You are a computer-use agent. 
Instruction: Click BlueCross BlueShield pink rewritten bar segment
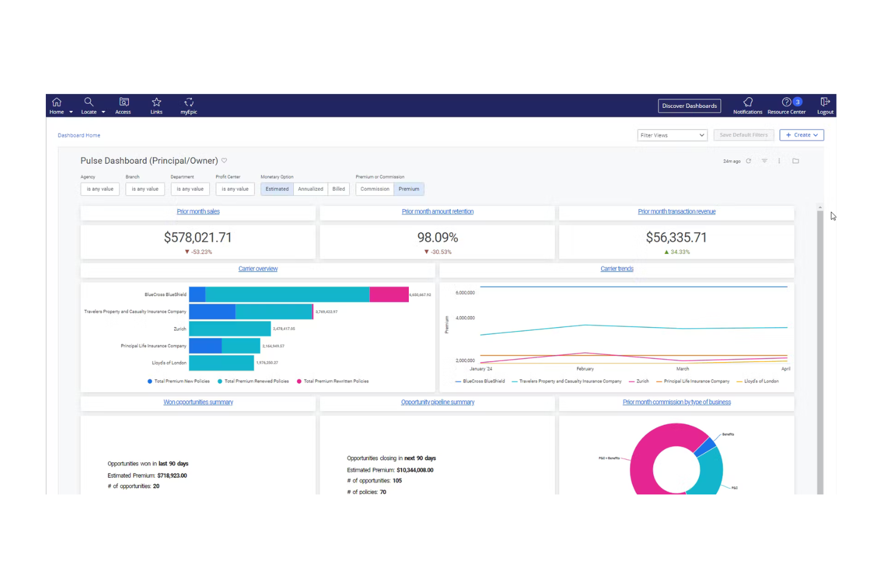pyautogui.click(x=389, y=294)
